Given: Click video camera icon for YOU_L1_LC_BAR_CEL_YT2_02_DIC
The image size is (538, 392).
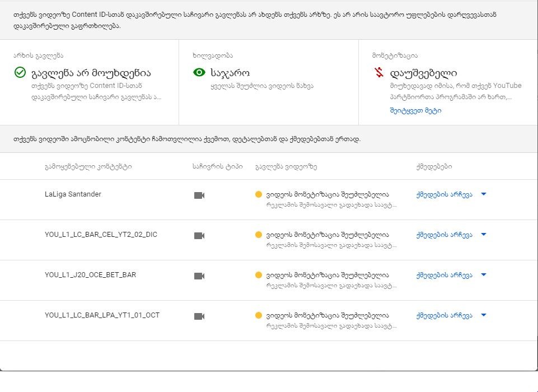Looking at the screenshot, I should click(199, 236).
